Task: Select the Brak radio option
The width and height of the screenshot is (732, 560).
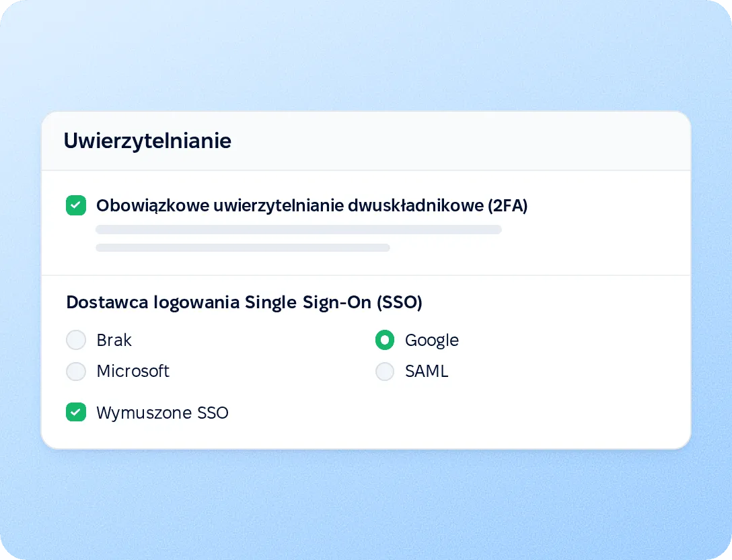Action: pos(76,340)
